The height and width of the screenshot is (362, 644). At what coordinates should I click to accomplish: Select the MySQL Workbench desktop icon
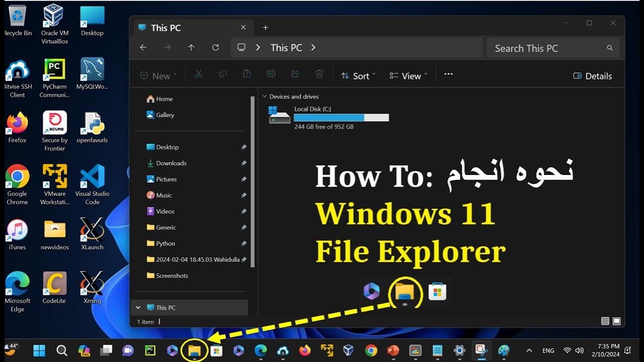tap(92, 74)
